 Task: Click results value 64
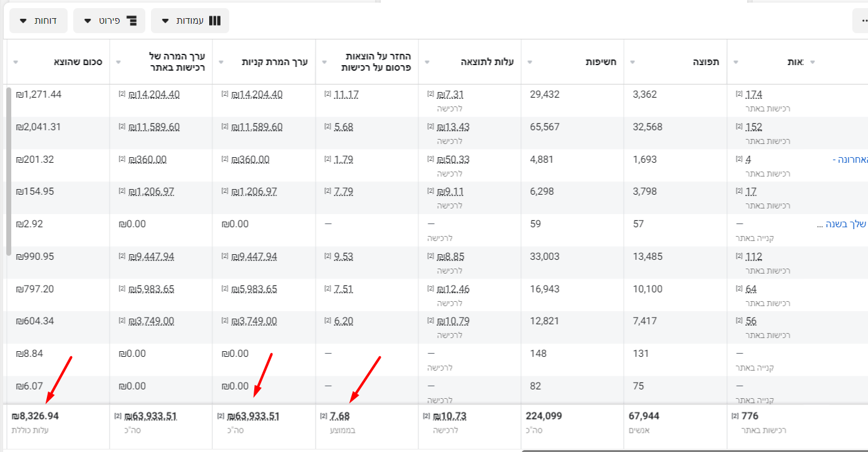[752, 289]
